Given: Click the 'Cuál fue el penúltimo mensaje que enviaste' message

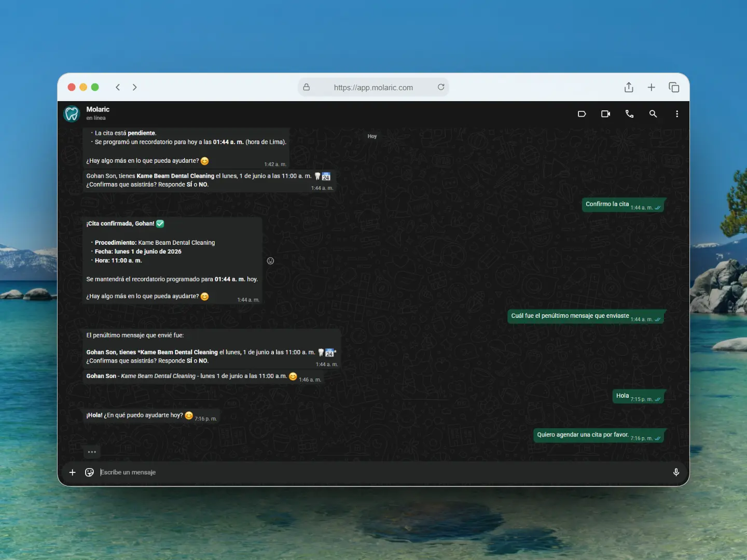Looking at the screenshot, I should point(586,316).
